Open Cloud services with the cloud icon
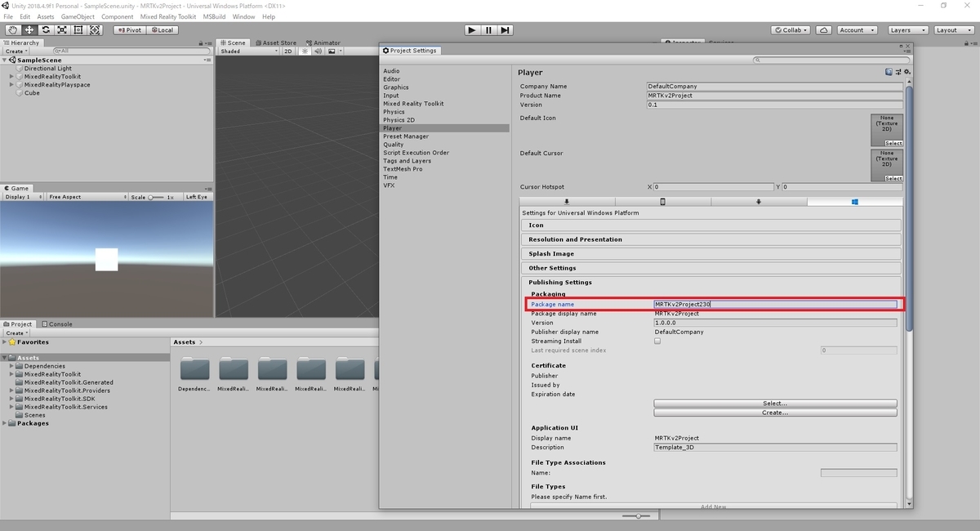 [x=824, y=30]
